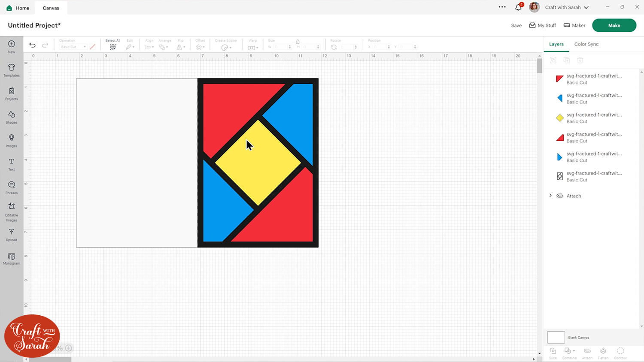The height and width of the screenshot is (362, 644).
Task: Open the Warp dropdown
Action: tap(253, 47)
